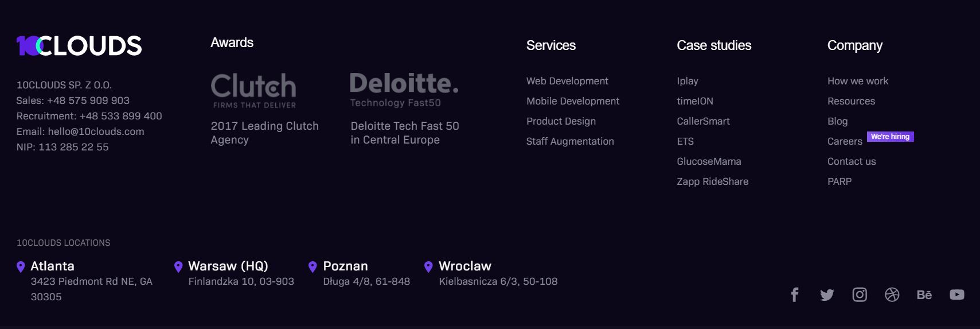Open the YouTube channel icon

pos(956,295)
